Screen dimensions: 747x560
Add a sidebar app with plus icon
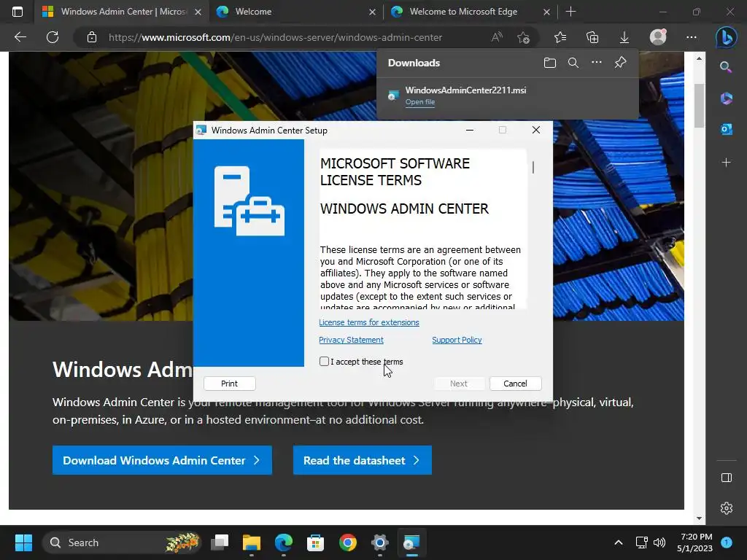point(726,163)
